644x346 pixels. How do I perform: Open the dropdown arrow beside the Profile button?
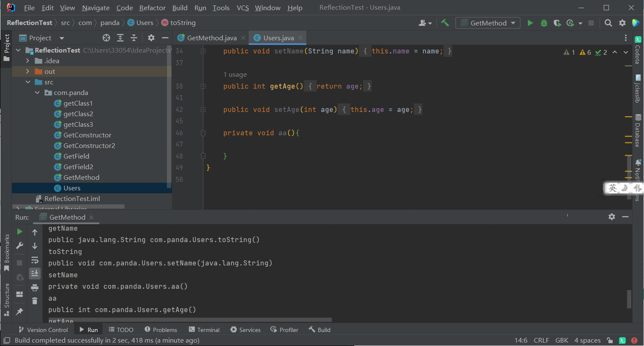click(580, 23)
